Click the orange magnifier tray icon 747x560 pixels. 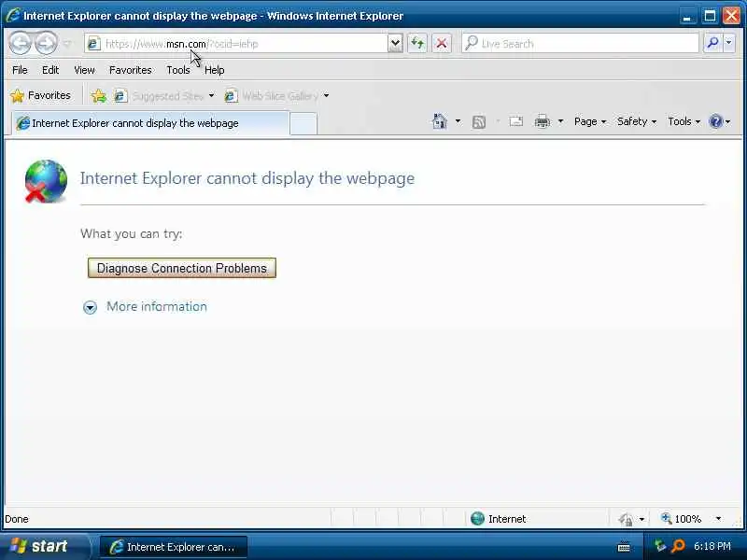click(x=678, y=546)
